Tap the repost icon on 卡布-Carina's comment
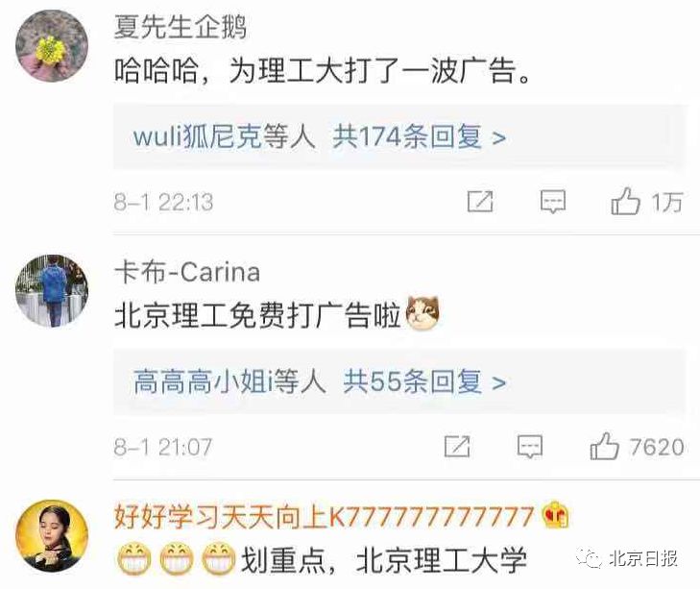Viewport: 700px width, 589px height. (x=457, y=446)
